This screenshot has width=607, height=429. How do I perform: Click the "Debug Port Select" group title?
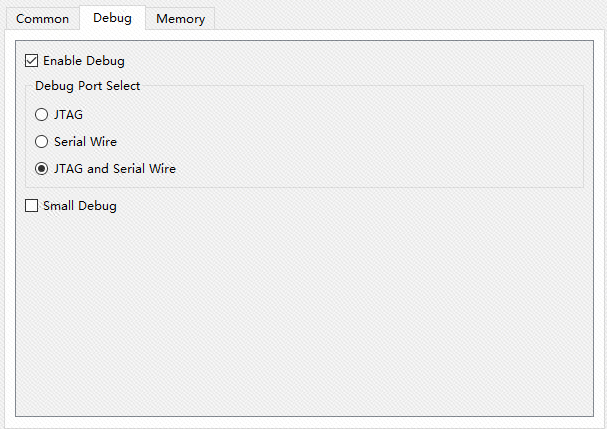[88, 86]
